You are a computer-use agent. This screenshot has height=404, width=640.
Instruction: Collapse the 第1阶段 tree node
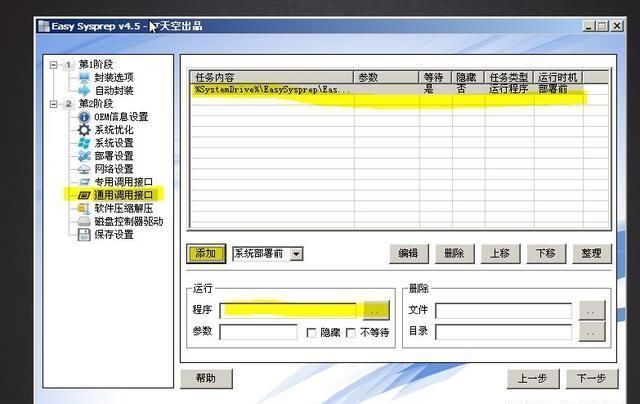click(54, 65)
